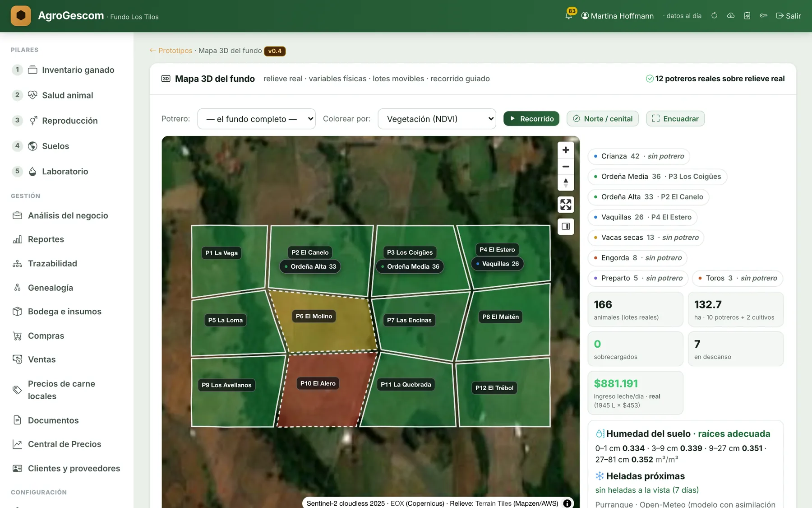
Task: Click the P12 El Trébol map label
Action: tap(494, 388)
